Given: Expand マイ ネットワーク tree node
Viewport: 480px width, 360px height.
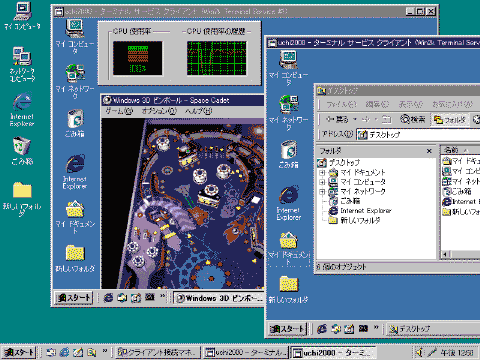Looking at the screenshot, I should coord(322,192).
